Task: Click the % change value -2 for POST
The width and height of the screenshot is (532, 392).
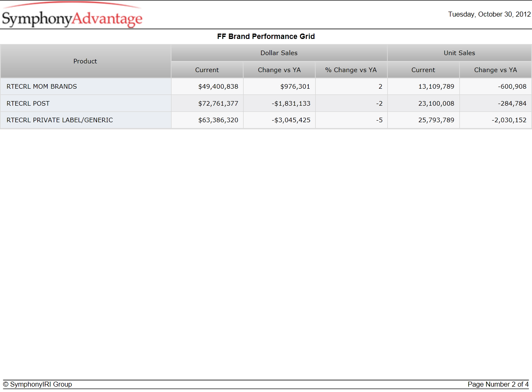Action: [351, 104]
